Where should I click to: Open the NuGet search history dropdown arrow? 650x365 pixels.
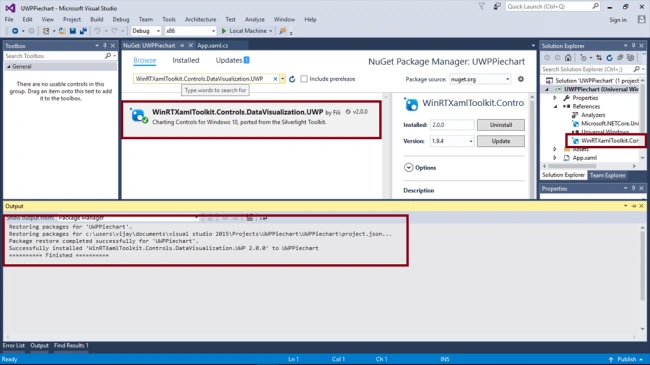click(x=283, y=79)
